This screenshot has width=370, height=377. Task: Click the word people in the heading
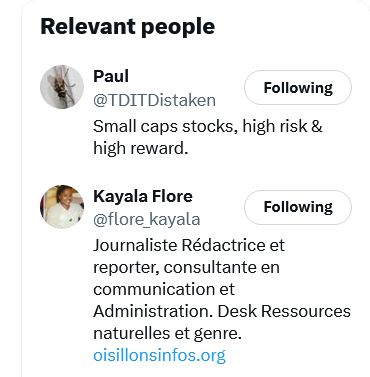click(x=178, y=27)
